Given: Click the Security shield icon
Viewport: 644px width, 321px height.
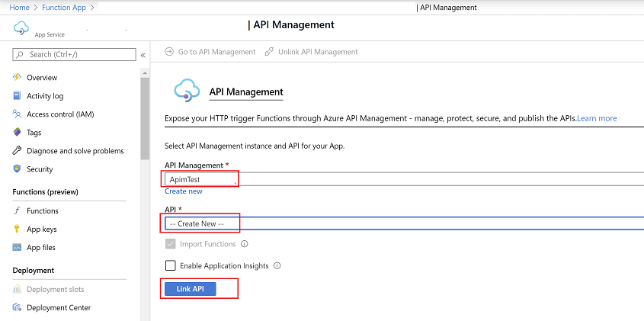Looking at the screenshot, I should click(17, 169).
